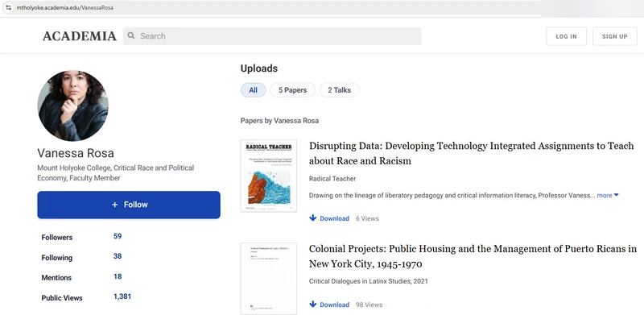Screen dimensions: 644x315
Task: Select the 2 Talks filter
Action: click(x=339, y=90)
